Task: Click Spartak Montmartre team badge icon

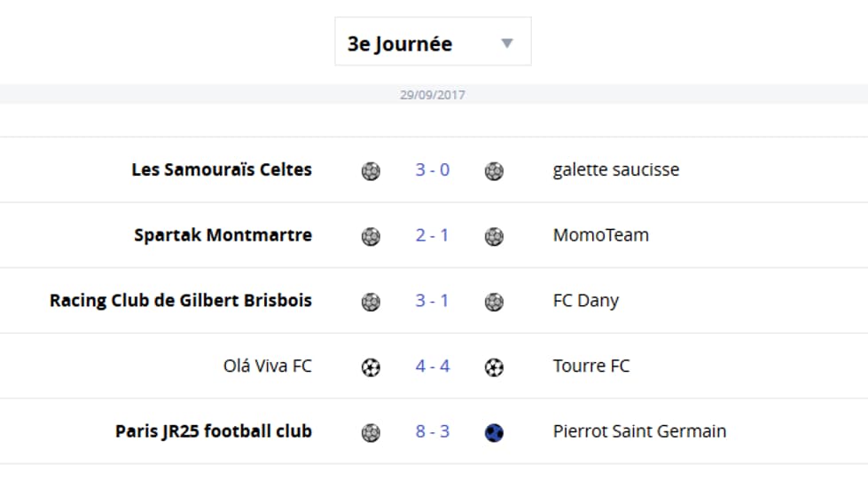Action: 371,236
